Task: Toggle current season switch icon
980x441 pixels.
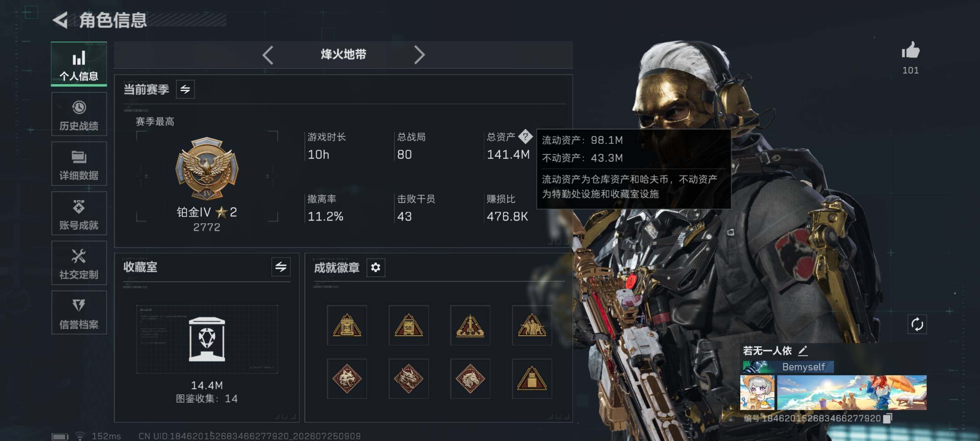Action: pos(185,89)
